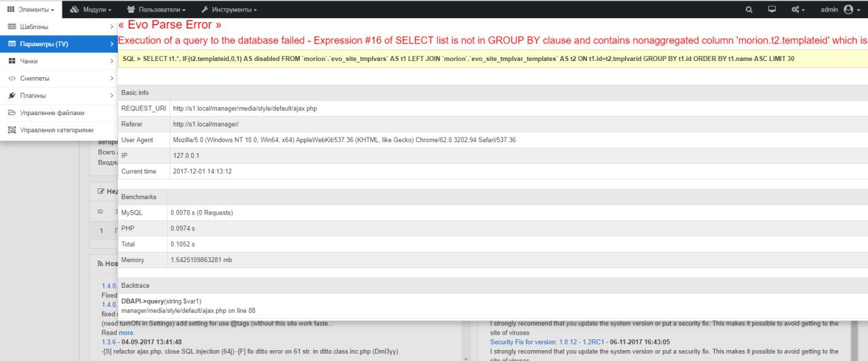This screenshot has width=868, height=361.
Task: Click the REQUEST_URI label
Action: [143, 108]
